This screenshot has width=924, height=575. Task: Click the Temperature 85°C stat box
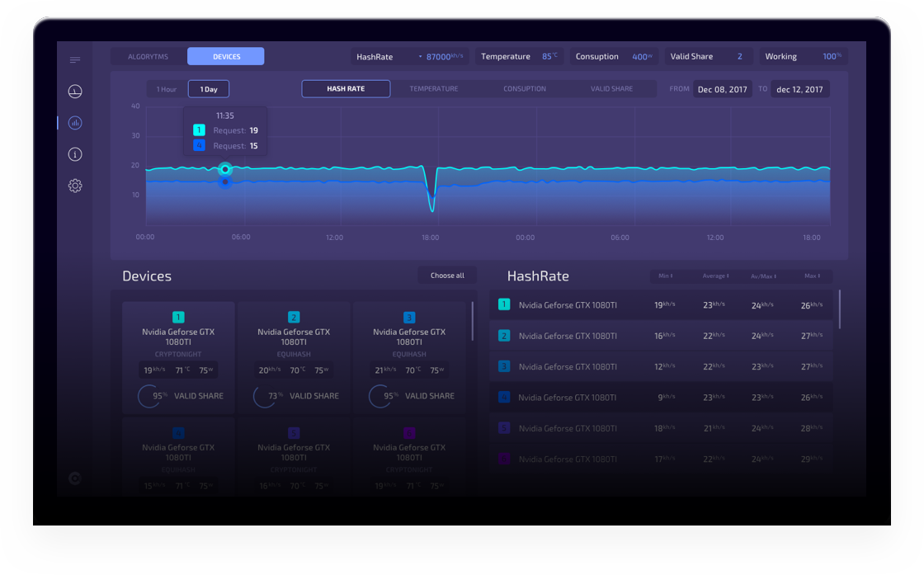click(x=520, y=57)
